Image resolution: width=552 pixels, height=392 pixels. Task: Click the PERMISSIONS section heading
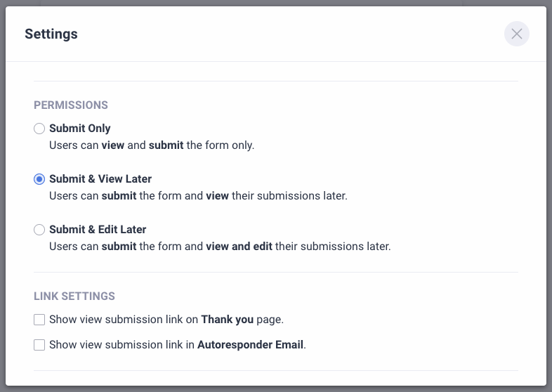pos(71,105)
